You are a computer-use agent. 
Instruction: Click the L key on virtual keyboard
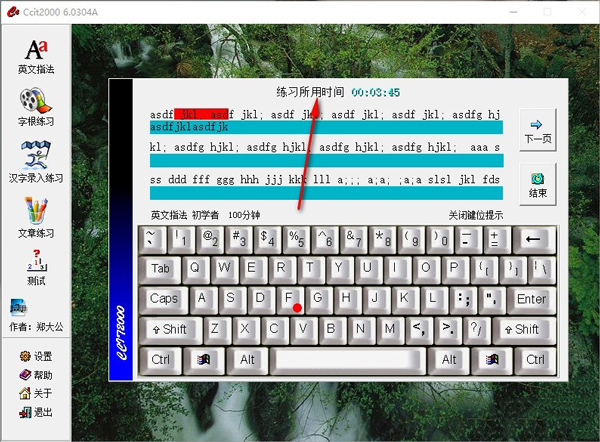coord(434,300)
